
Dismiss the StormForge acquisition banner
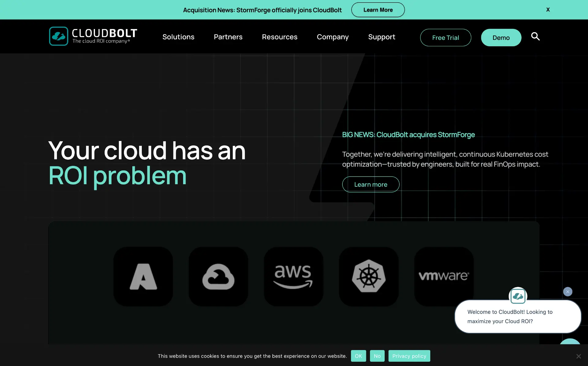coord(548,10)
